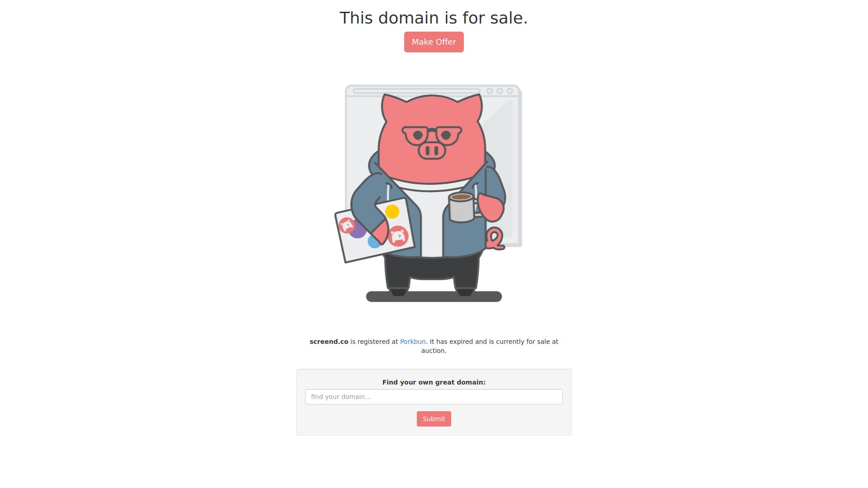Screen dimensions: 868x488
Task: Click the pig's snout
Action: pos(432,150)
